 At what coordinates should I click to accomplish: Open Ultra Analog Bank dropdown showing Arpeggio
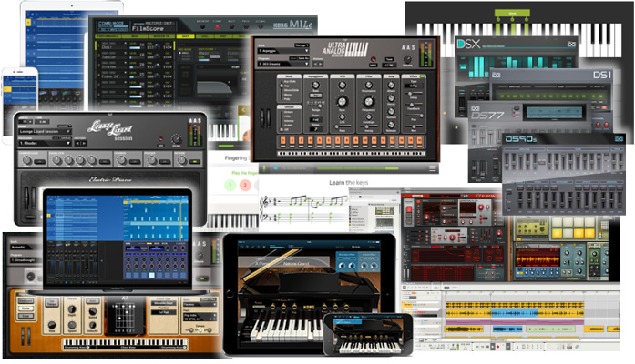click(x=283, y=51)
